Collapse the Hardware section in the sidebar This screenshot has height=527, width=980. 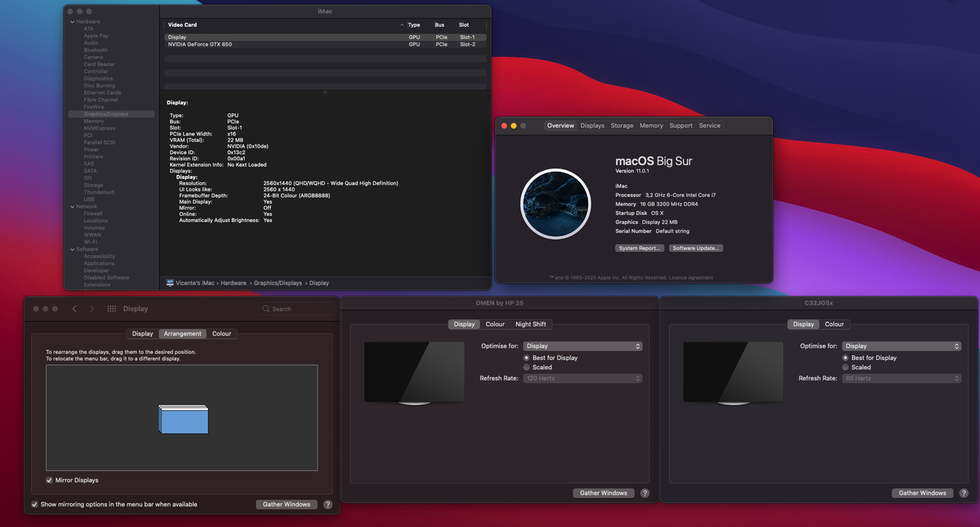tap(71, 21)
